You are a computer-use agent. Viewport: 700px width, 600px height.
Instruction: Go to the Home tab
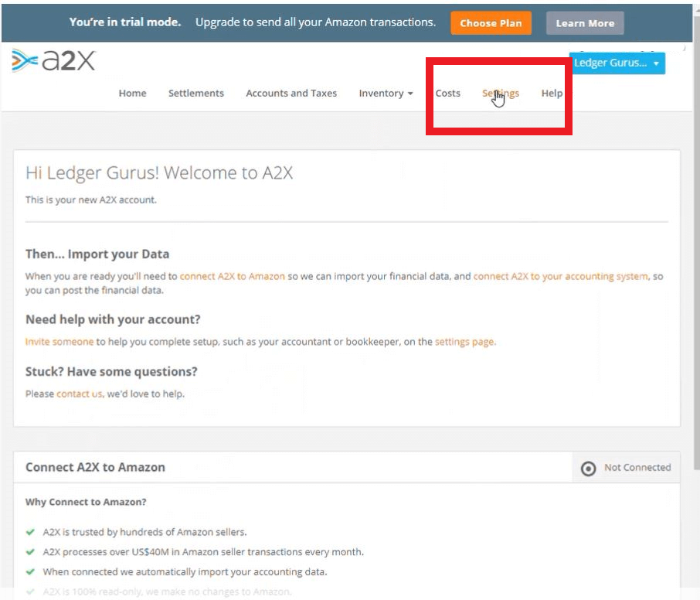click(133, 93)
